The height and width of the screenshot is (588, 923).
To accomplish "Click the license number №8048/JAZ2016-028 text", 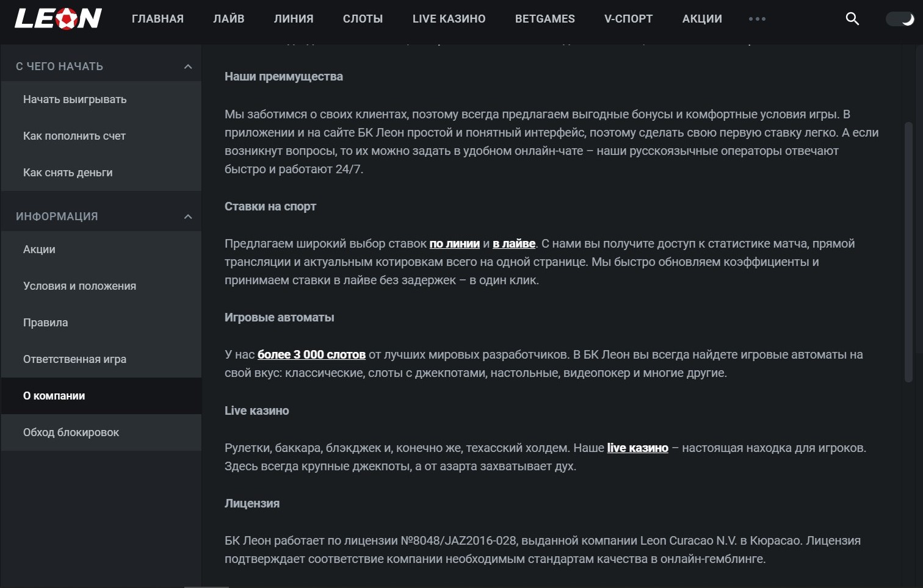I will coord(460,541).
